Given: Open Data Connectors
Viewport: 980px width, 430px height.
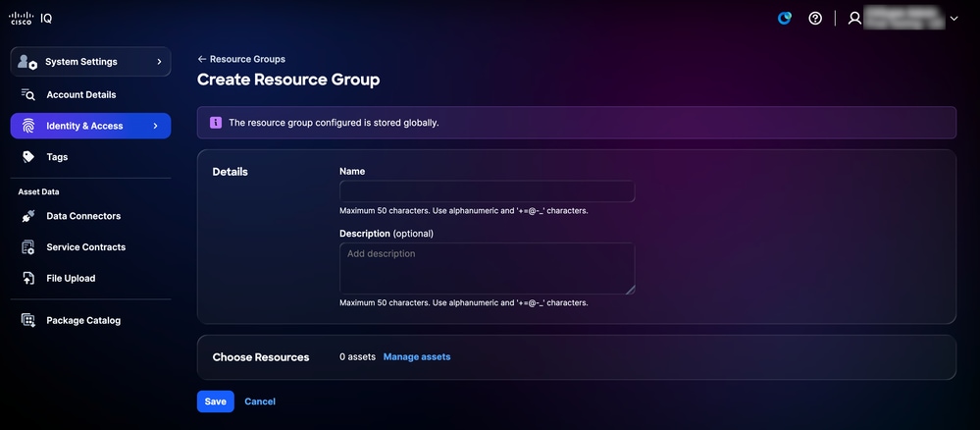Looking at the screenshot, I should pos(83,216).
